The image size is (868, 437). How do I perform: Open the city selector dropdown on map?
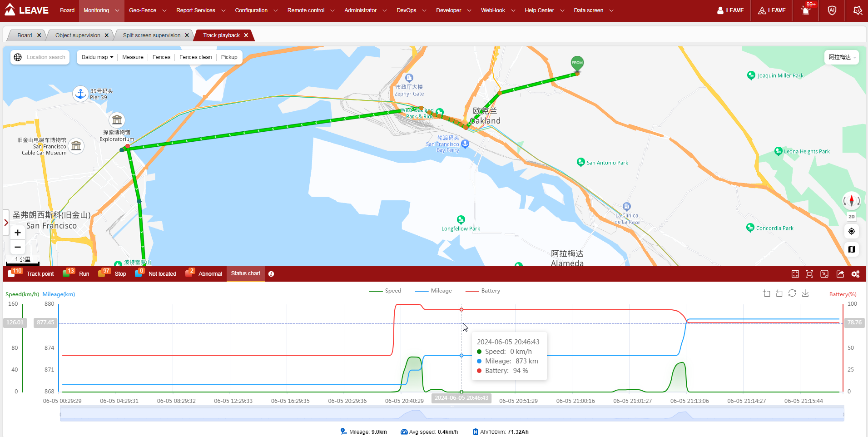pyautogui.click(x=841, y=57)
